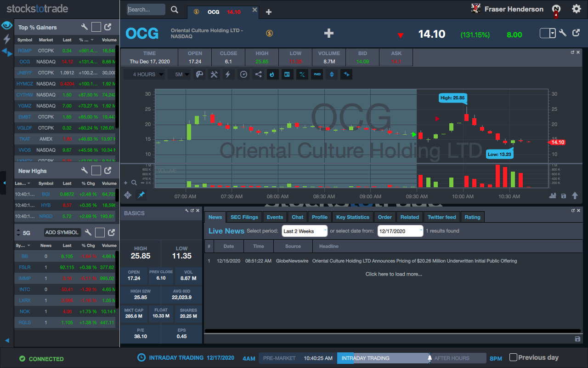Screen dimensions: 588x368
Task: Switch to the SEC Filings tab
Action: (244, 217)
